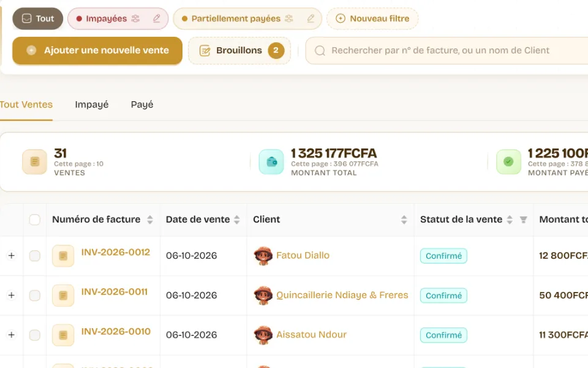Open client link Quincaillerie Ndiaye & Freres
The width and height of the screenshot is (588, 368).
(x=342, y=295)
